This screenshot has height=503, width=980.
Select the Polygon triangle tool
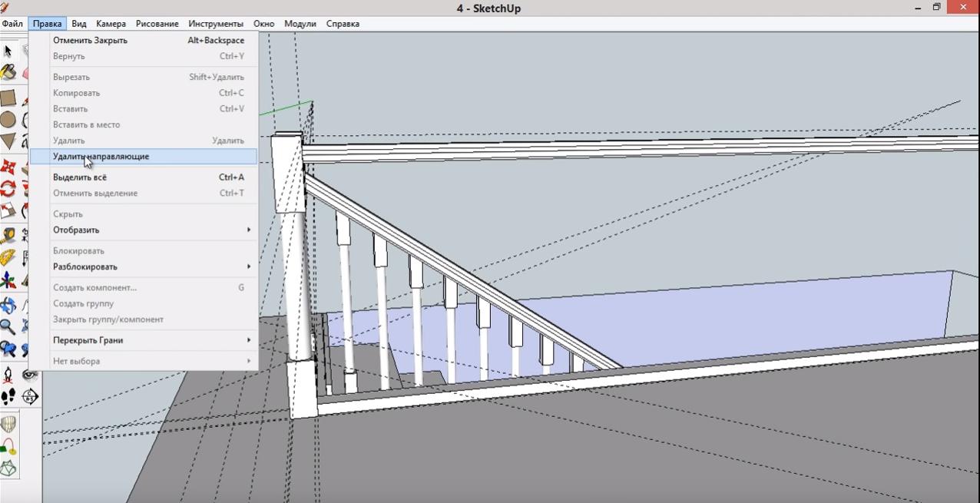coord(8,141)
